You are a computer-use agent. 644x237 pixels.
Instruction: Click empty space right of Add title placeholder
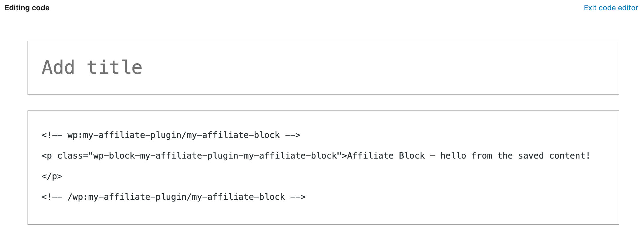[373, 68]
